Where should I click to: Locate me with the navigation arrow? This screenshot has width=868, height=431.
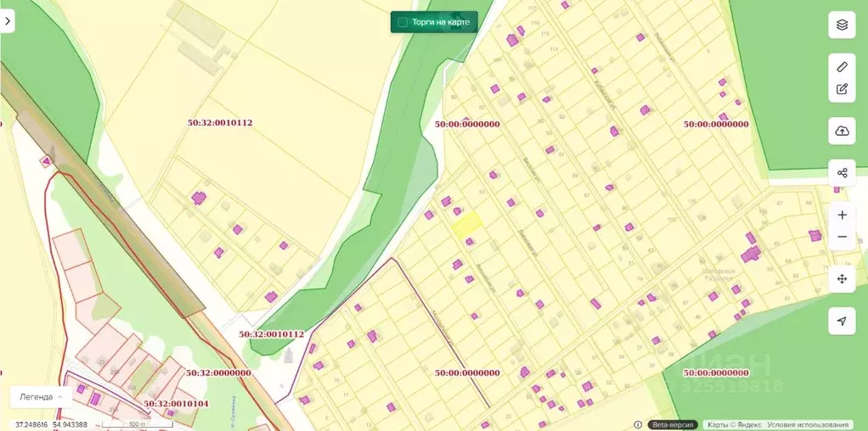click(842, 321)
